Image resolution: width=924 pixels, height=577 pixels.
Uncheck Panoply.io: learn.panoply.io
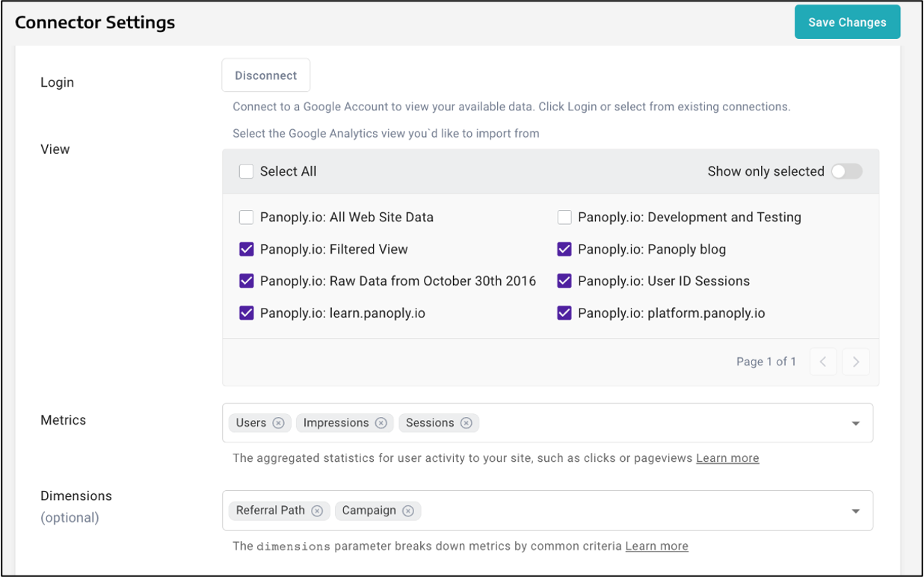click(x=246, y=313)
